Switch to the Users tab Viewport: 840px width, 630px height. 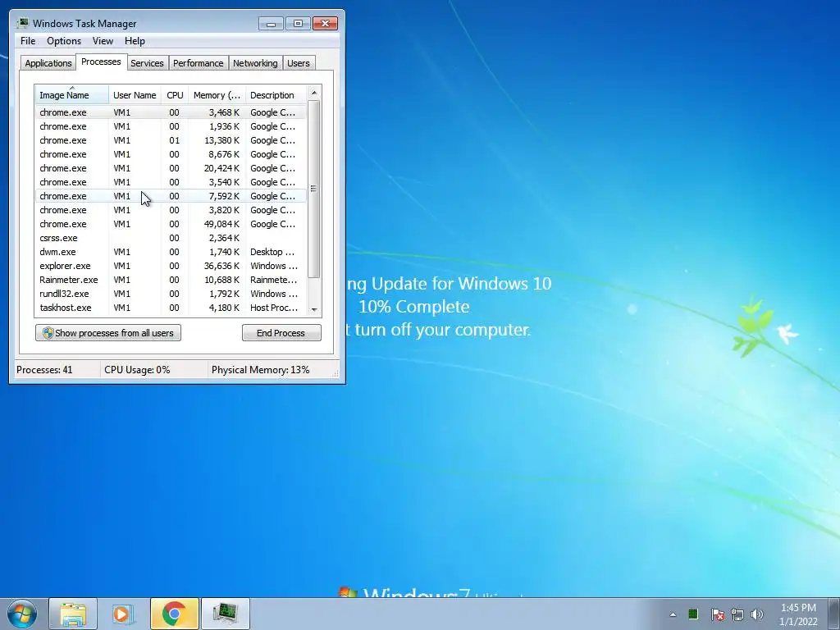click(x=298, y=63)
